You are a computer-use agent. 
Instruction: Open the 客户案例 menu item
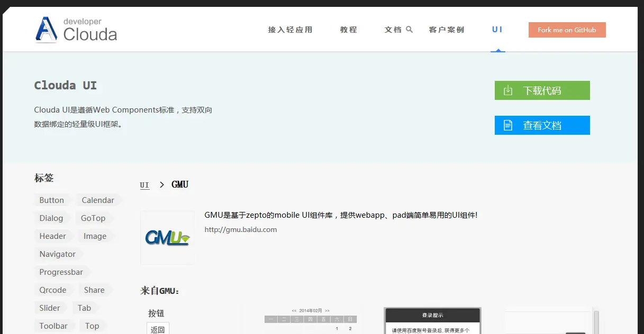click(x=447, y=30)
